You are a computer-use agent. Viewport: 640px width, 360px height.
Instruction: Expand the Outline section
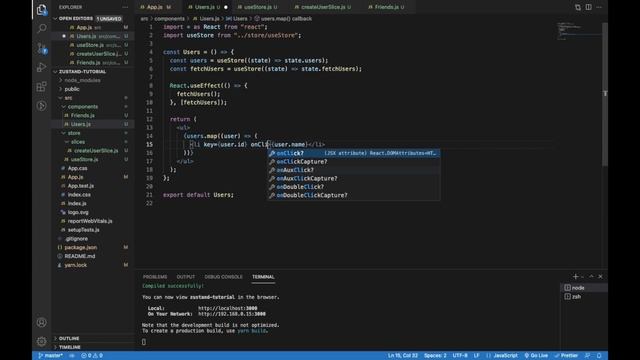(69, 338)
